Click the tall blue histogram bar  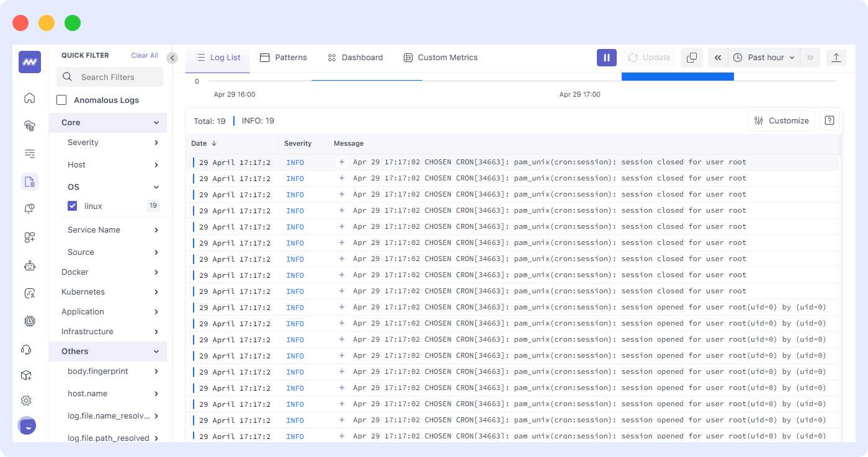click(678, 76)
